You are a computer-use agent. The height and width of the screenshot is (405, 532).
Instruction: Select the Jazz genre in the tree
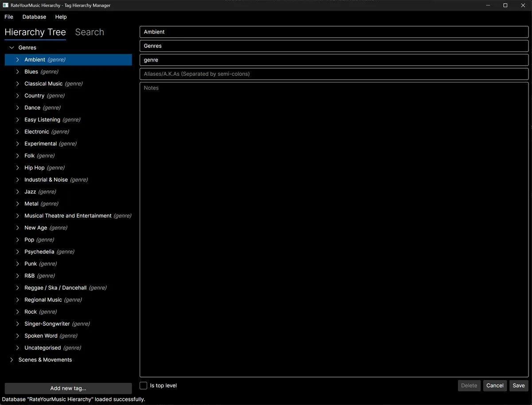tap(31, 191)
